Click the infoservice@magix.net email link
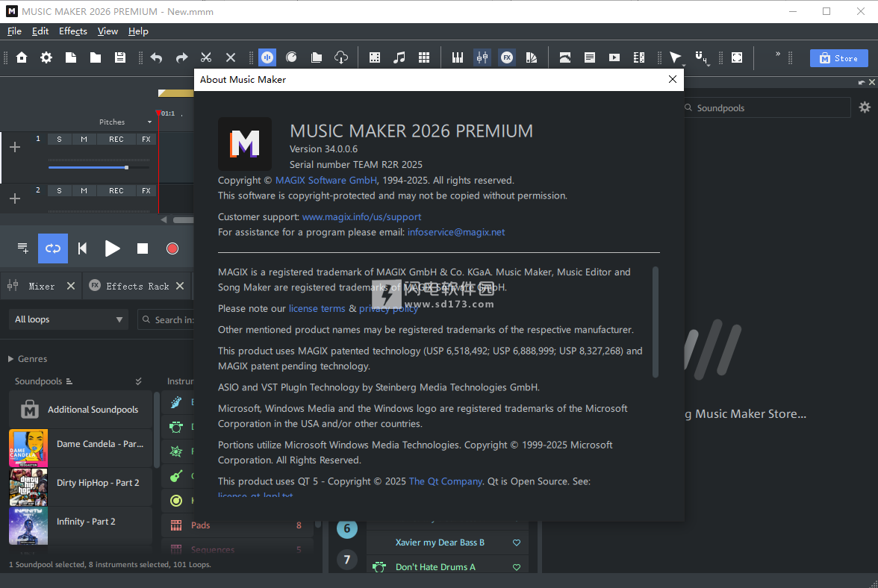Viewport: 878px width, 588px height. [x=456, y=232]
